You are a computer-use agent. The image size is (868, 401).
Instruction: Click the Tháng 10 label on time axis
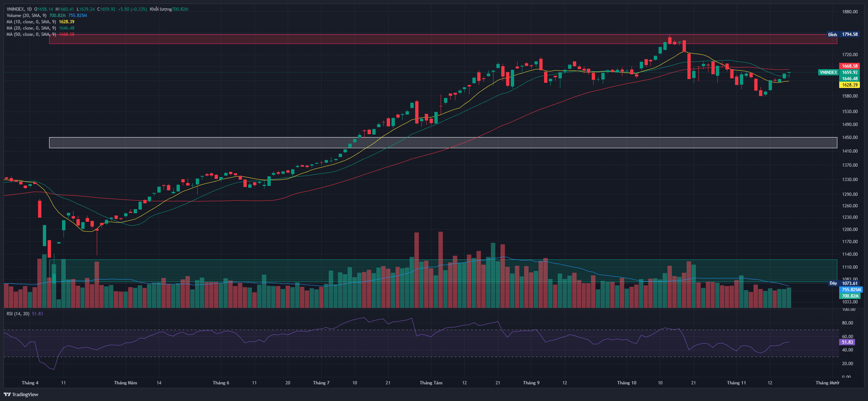626,383
